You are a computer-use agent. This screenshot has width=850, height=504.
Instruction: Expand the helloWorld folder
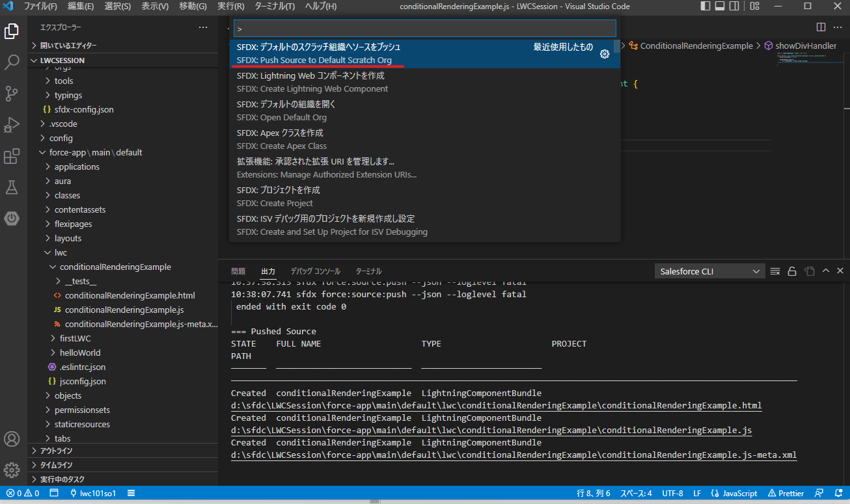pyautogui.click(x=122, y=352)
